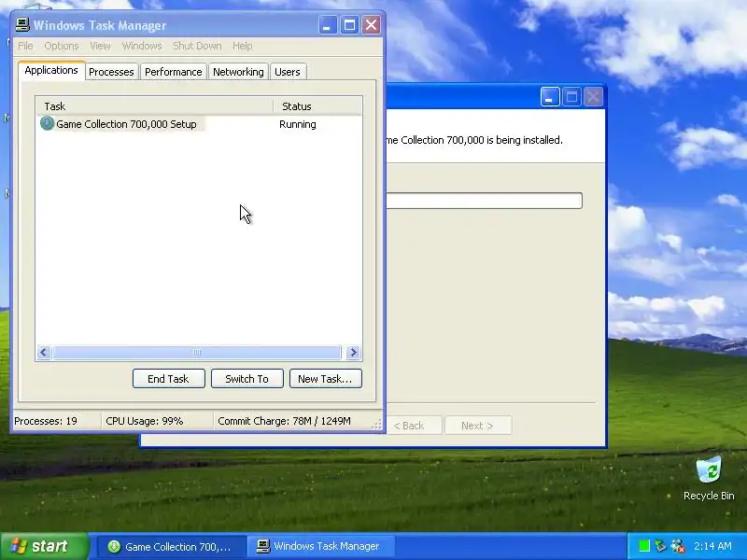Screen dimensions: 747x560
Task: Sort by the Task column header
Action: click(x=154, y=106)
